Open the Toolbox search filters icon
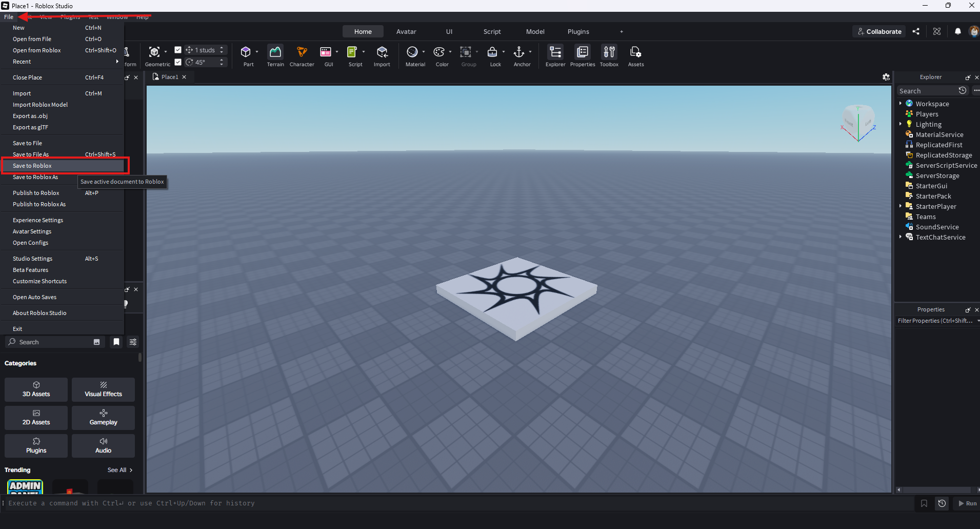 click(133, 342)
